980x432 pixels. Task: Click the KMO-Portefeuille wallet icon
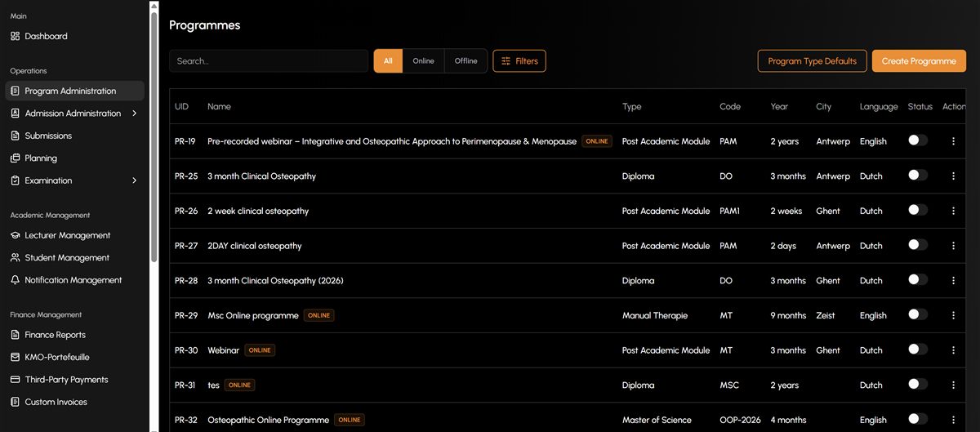pyautogui.click(x=15, y=357)
